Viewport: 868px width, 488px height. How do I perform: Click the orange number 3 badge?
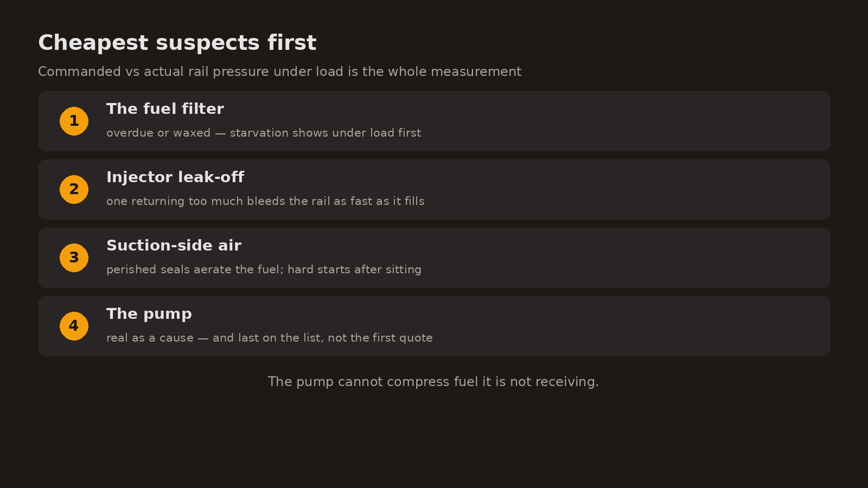74,258
